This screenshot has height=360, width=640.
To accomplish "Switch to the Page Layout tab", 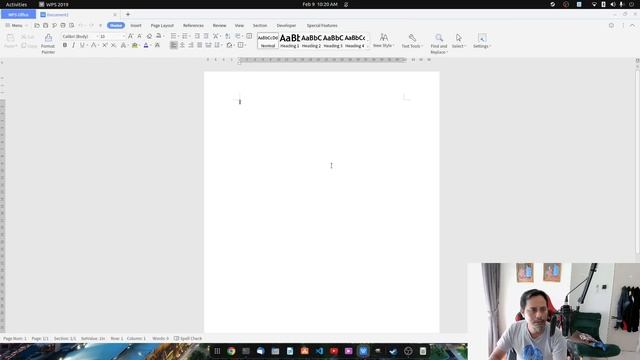I will 162,25.
